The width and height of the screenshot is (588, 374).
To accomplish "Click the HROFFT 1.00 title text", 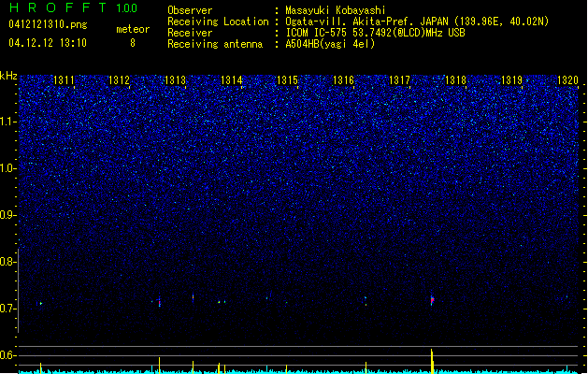I will (x=74, y=7).
